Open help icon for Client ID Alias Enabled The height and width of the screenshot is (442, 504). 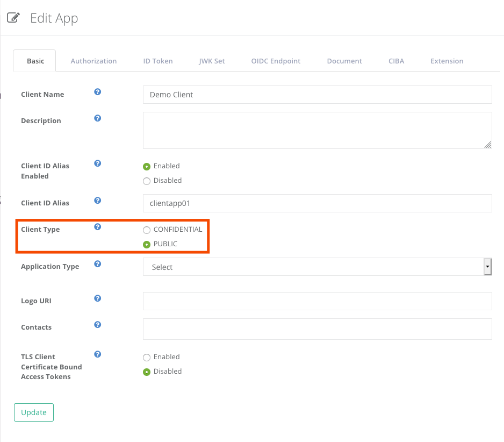[x=98, y=163]
